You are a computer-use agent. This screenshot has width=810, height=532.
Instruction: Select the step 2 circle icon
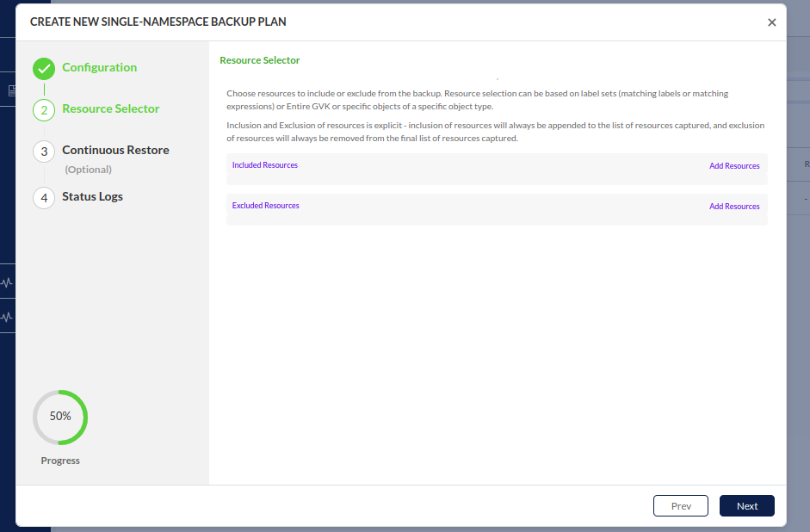tap(44, 110)
